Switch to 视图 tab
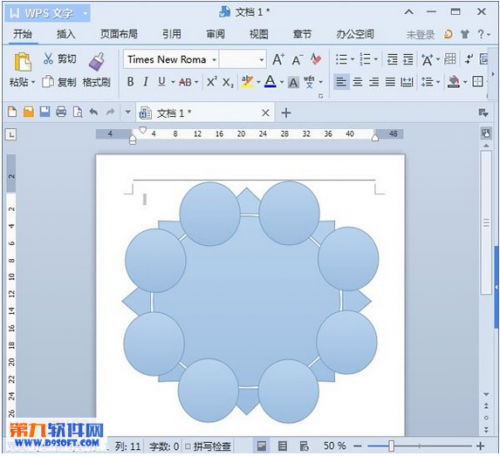This screenshot has width=500, height=456. pyautogui.click(x=259, y=34)
